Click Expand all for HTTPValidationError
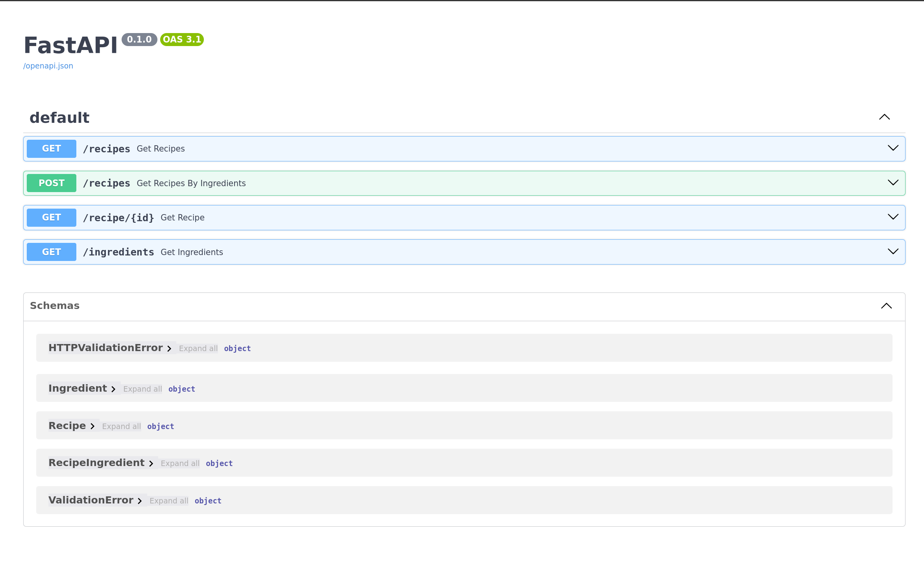The image size is (924, 568). pyautogui.click(x=198, y=348)
